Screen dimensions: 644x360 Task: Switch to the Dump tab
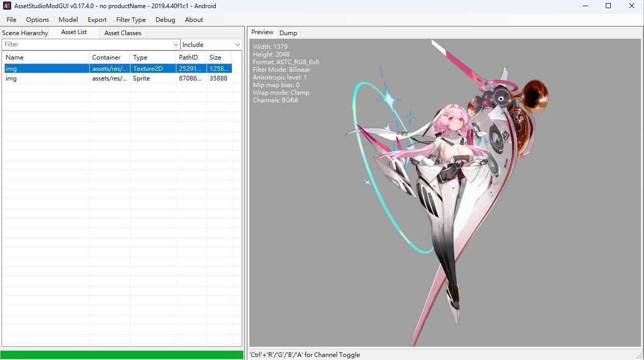(x=288, y=33)
